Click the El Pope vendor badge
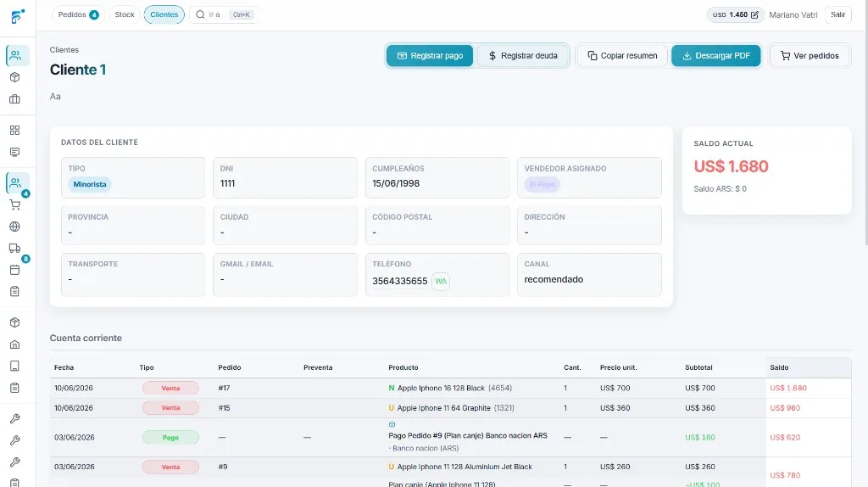 click(542, 184)
